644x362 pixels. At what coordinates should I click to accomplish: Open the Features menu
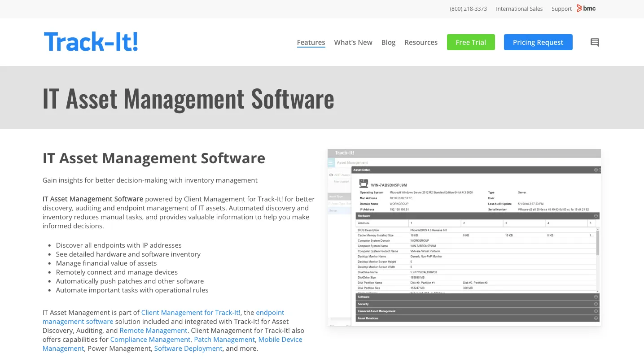tap(311, 43)
